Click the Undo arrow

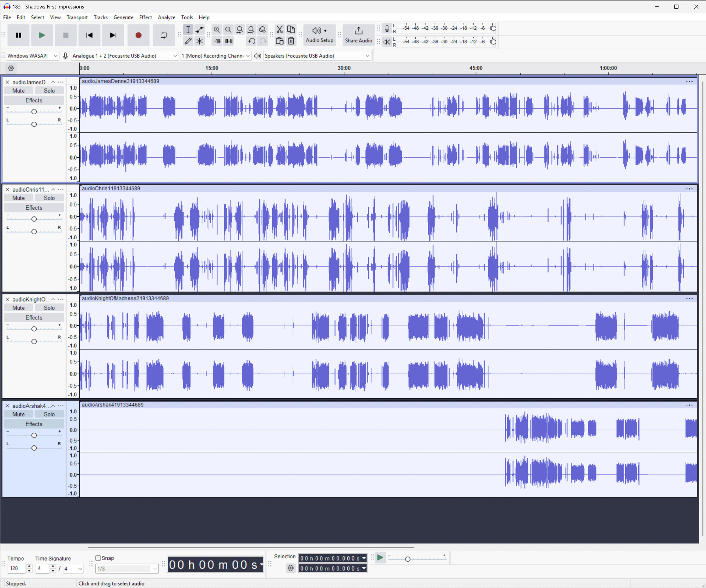[x=251, y=41]
